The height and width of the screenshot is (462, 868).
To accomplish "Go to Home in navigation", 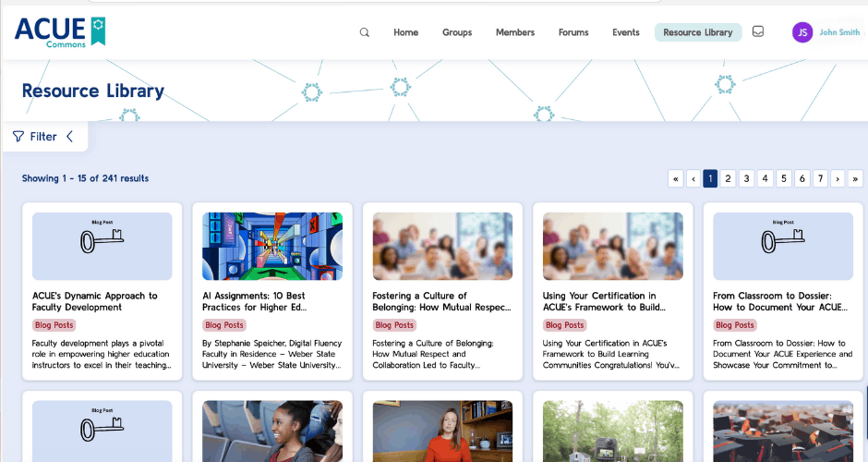I will coord(405,32).
